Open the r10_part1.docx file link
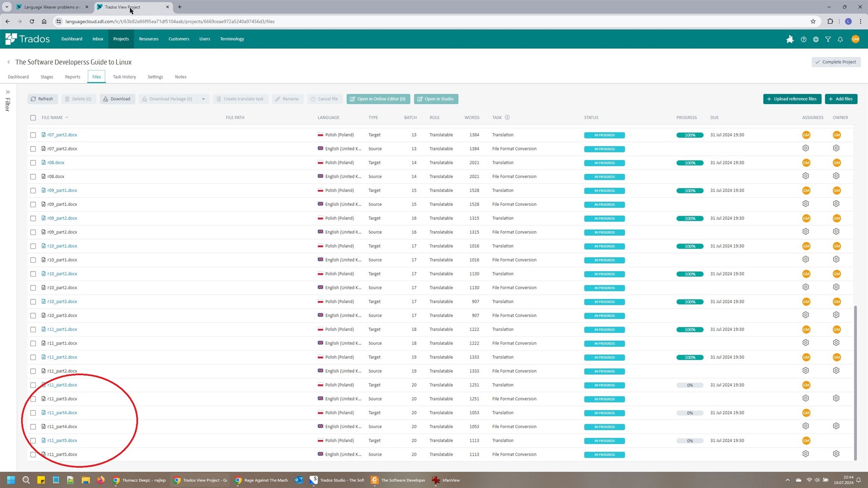Screen dimensions: 868x488 tap(61, 246)
